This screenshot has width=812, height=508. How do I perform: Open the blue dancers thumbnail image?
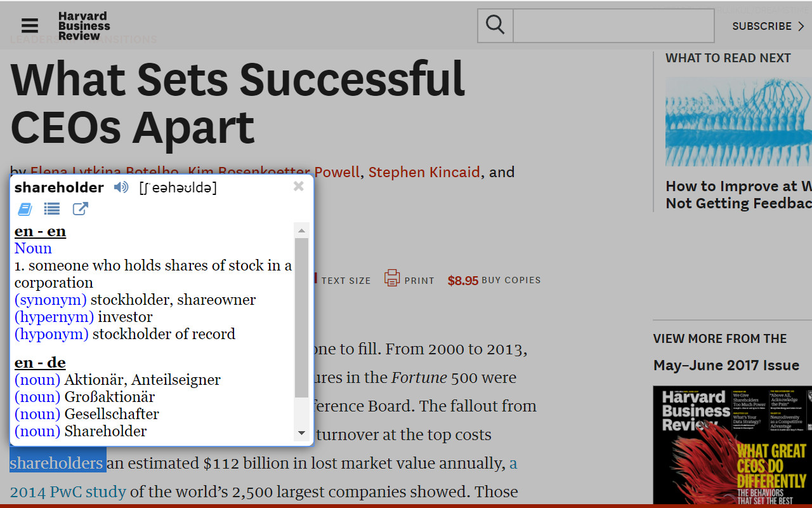pos(738,121)
